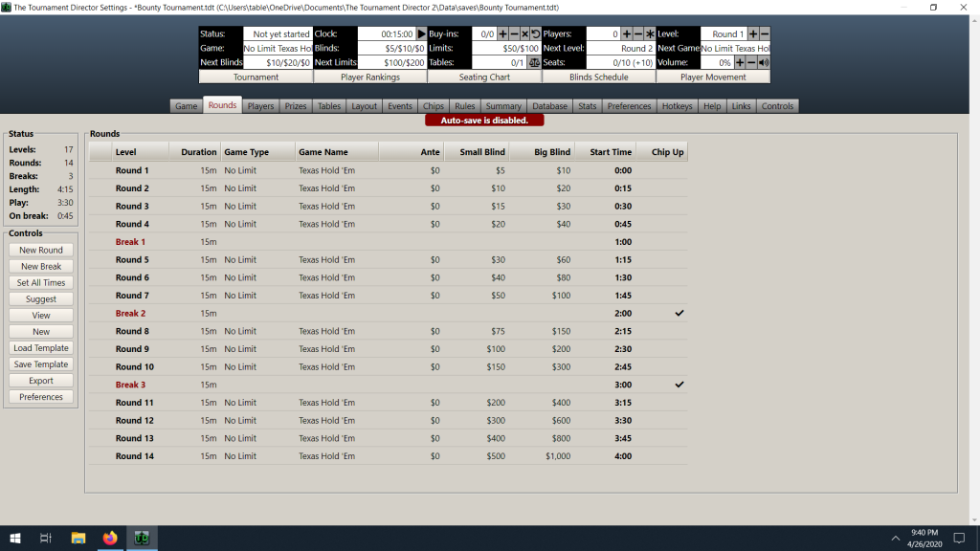Click the Clock value 00:15:00 field

(x=387, y=33)
